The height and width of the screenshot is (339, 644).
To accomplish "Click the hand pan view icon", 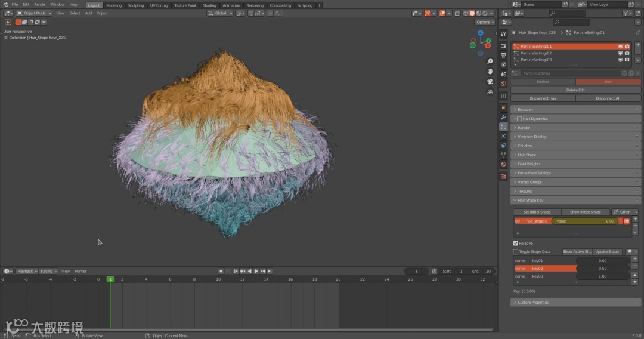I will click(x=490, y=72).
